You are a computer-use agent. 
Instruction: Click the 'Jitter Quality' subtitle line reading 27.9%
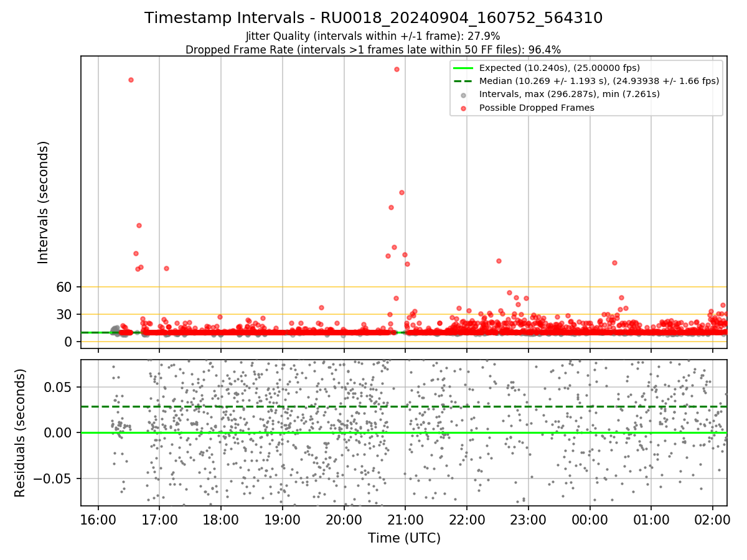(x=373, y=36)
